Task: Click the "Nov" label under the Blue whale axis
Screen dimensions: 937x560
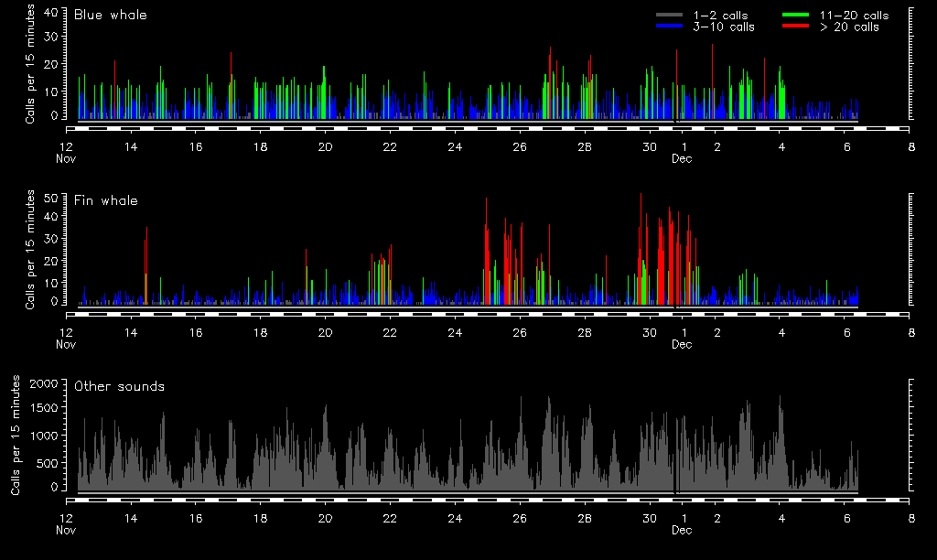Action: pos(66,158)
